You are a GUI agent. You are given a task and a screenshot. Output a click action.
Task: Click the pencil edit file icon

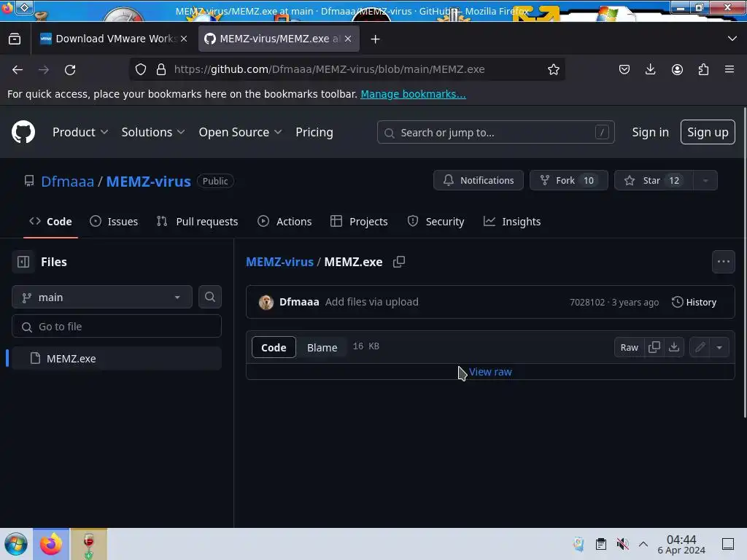700,347
